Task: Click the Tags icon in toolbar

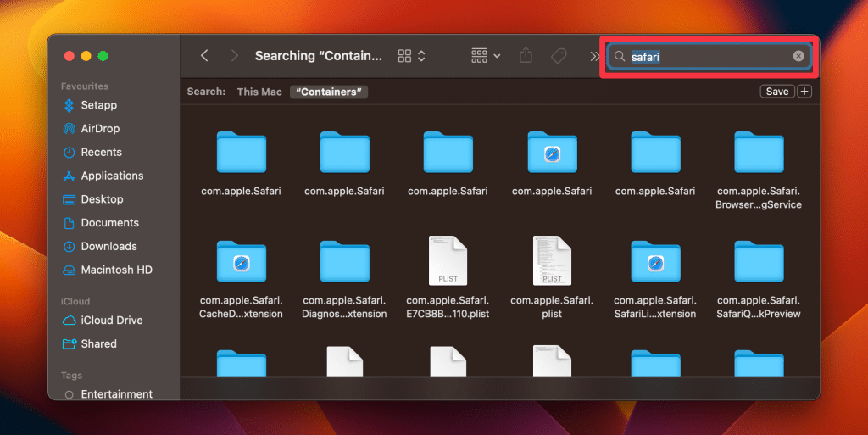Action: tap(559, 56)
